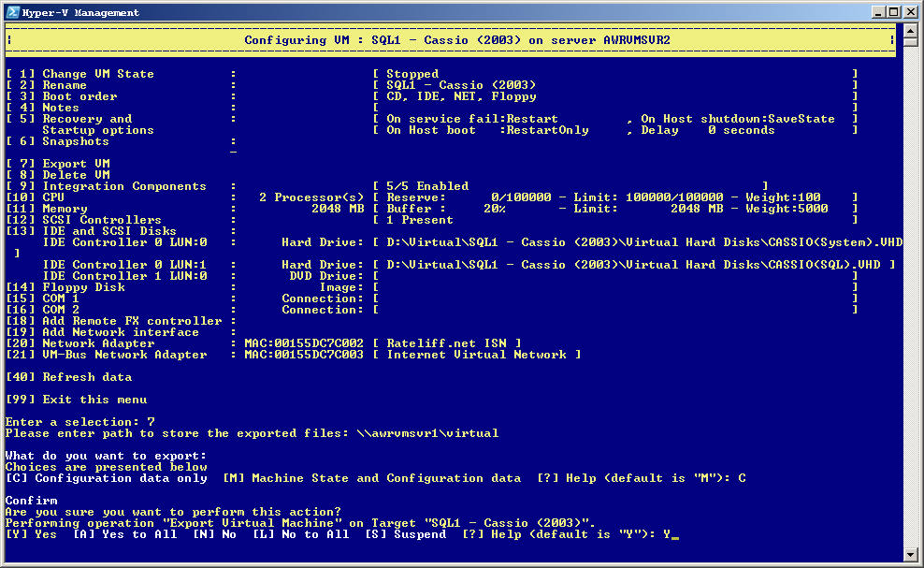Click '[C] Configuration data only' choice text
Viewport: 924px width, 568px height.
(x=106, y=478)
